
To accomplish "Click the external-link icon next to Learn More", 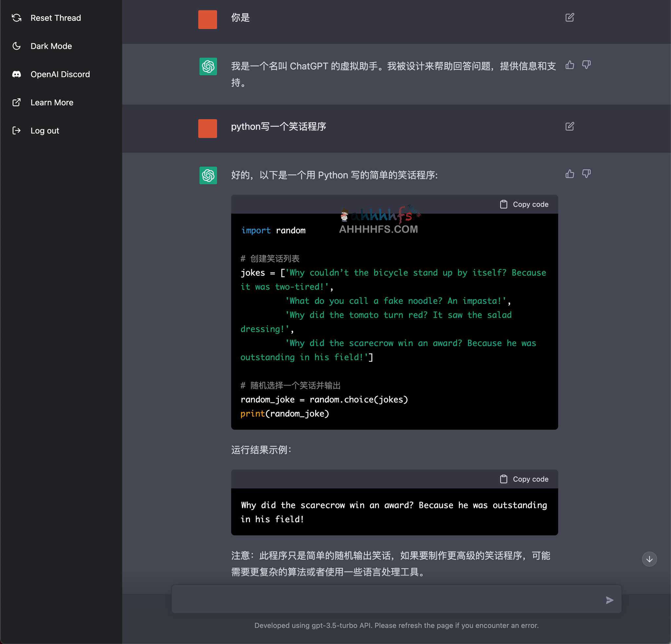I will [17, 102].
